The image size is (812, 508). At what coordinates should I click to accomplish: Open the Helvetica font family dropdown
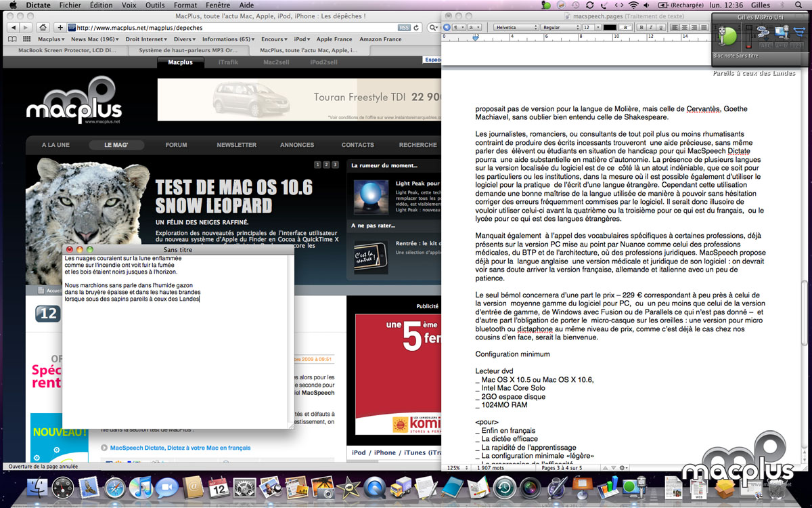(x=515, y=27)
